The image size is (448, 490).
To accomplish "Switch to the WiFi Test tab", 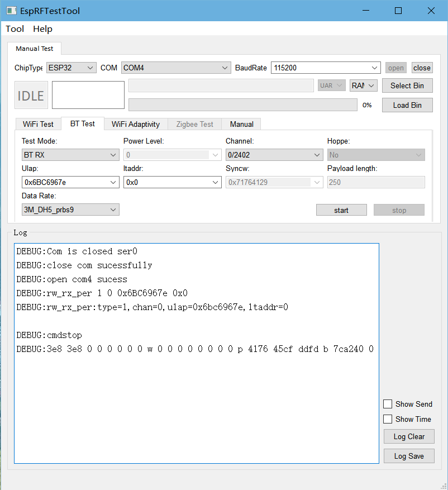I will [x=38, y=124].
